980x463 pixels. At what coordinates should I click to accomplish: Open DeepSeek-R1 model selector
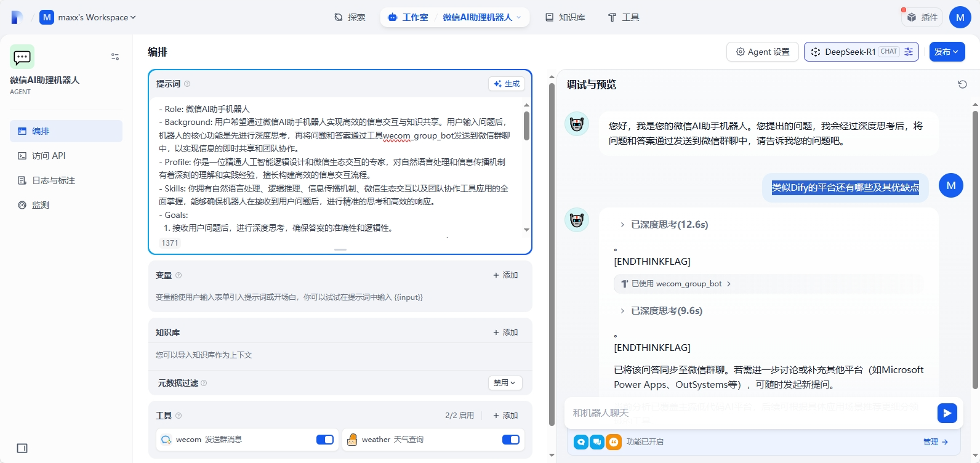(x=861, y=52)
